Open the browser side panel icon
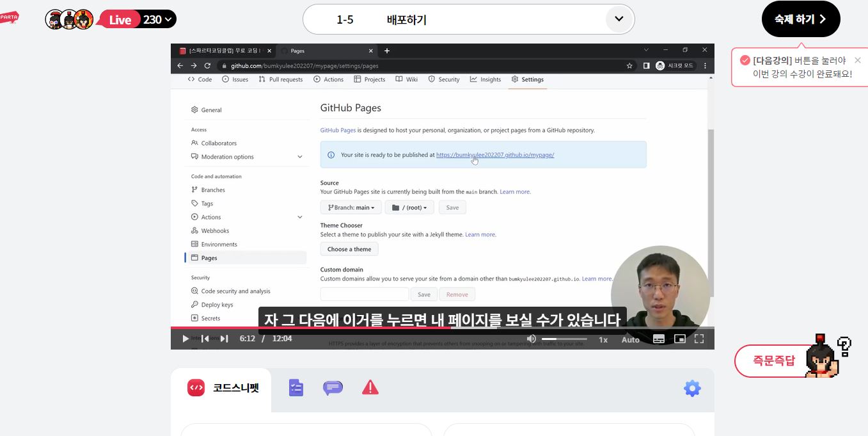This screenshot has width=868, height=436. click(x=646, y=65)
